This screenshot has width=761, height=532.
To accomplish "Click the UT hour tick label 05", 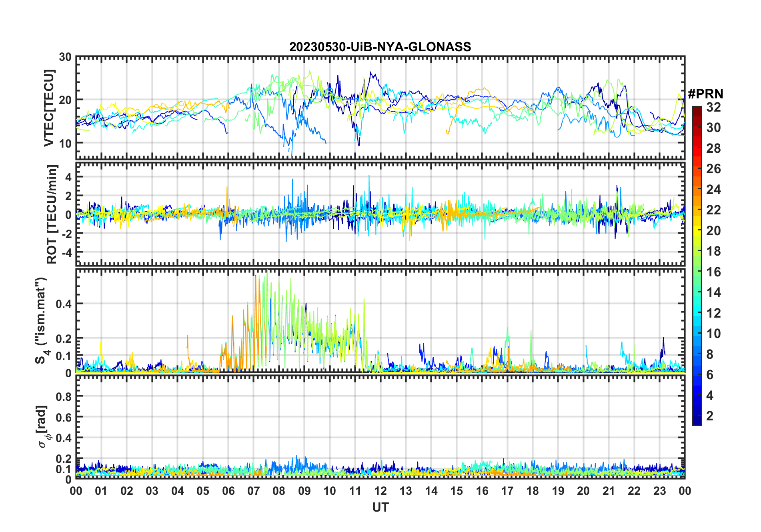I will tap(203, 491).
